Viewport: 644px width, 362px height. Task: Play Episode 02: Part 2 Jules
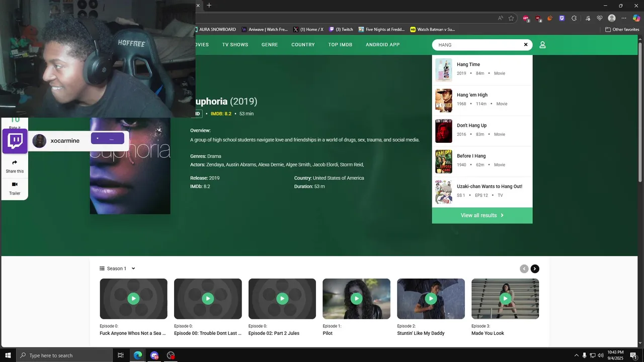(x=282, y=299)
